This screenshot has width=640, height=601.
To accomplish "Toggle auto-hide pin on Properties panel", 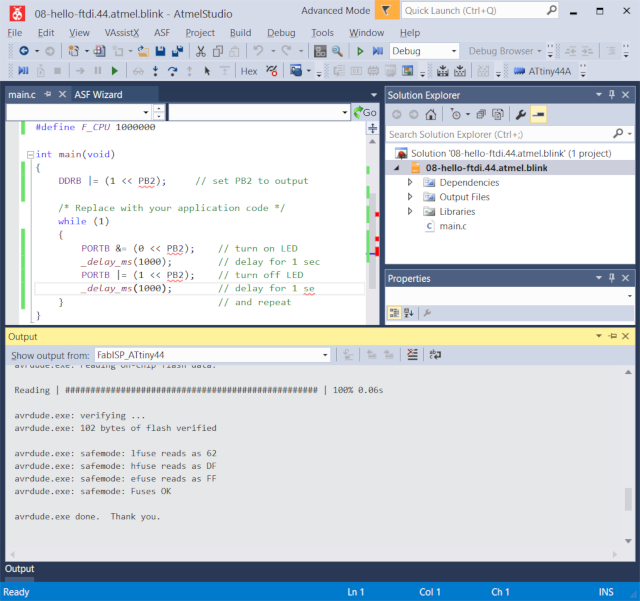I will (611, 278).
